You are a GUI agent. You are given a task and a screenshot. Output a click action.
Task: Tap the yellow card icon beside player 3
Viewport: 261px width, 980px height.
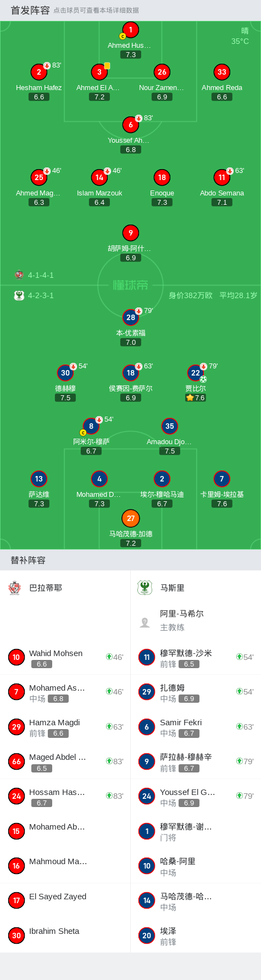(107, 66)
